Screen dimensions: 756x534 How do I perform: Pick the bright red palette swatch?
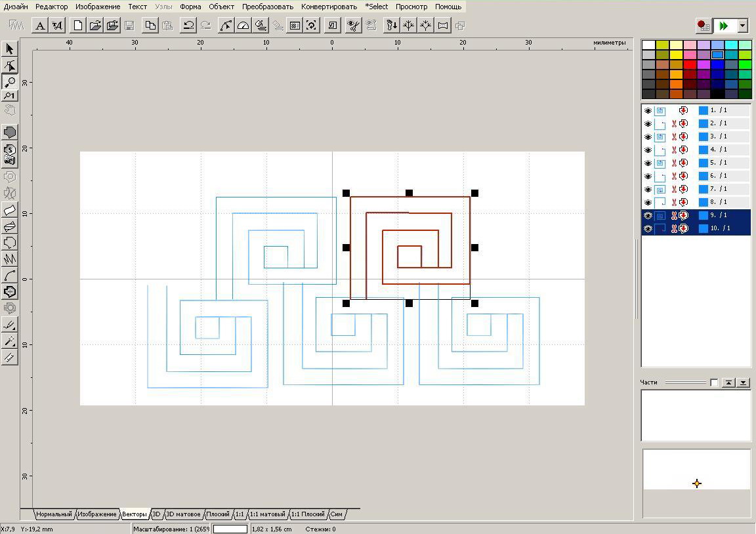click(690, 64)
